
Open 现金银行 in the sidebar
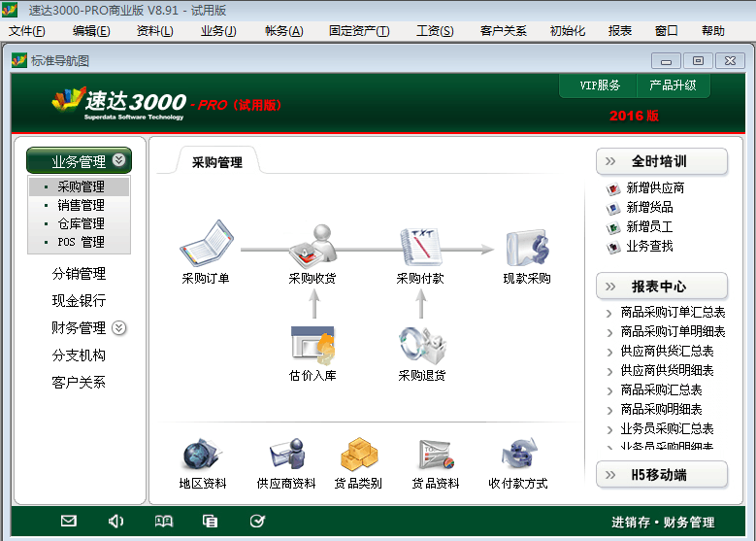79,301
